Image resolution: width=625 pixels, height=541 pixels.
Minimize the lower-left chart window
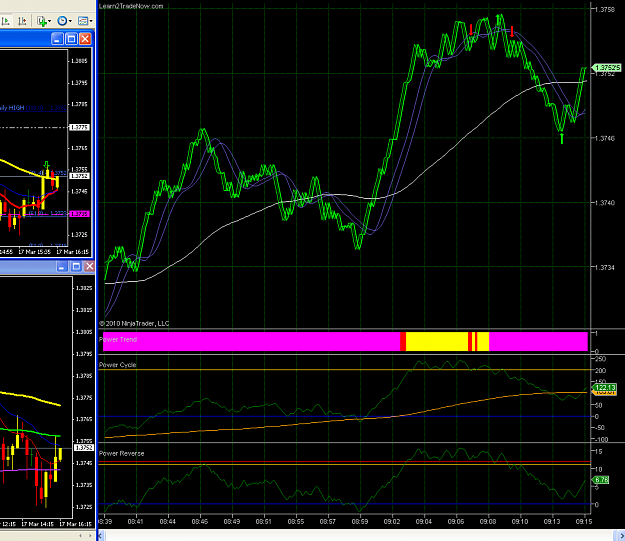click(61, 267)
